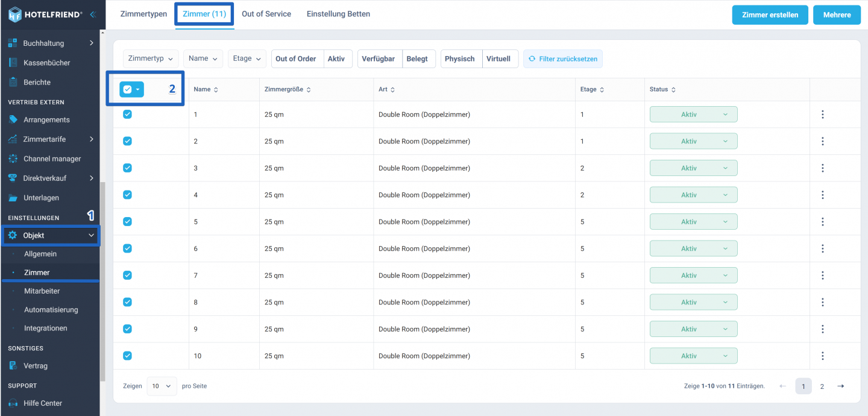
Task: Uncheck room 6 checkbox
Action: [x=127, y=248]
